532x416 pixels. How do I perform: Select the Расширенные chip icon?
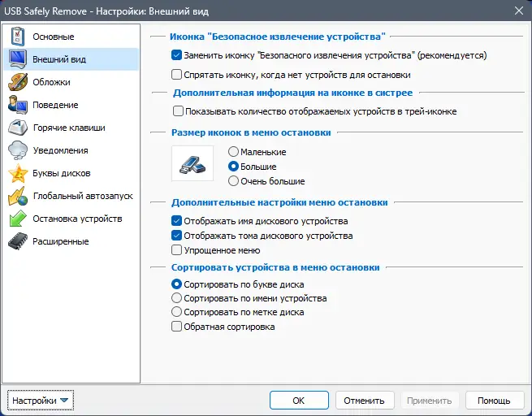18,241
